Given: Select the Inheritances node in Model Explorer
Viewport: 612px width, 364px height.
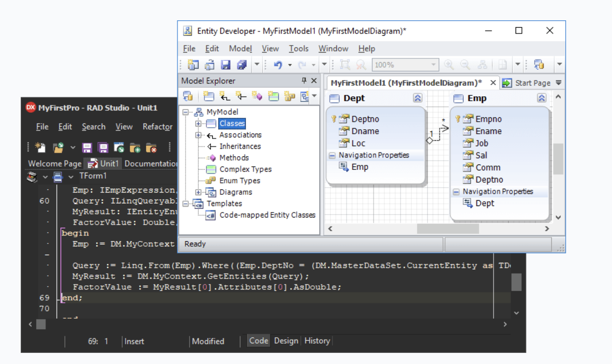Looking at the screenshot, I should [240, 146].
